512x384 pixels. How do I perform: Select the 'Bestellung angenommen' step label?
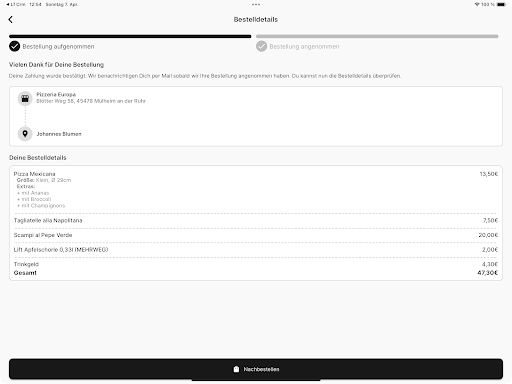pos(304,47)
